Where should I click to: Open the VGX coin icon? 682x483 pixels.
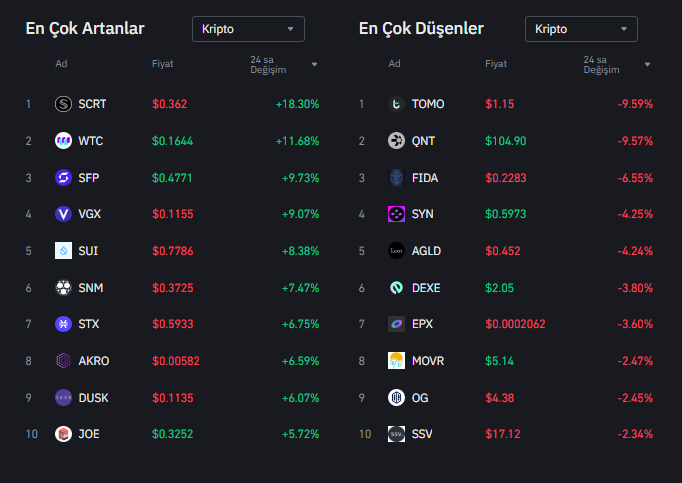click(x=64, y=214)
